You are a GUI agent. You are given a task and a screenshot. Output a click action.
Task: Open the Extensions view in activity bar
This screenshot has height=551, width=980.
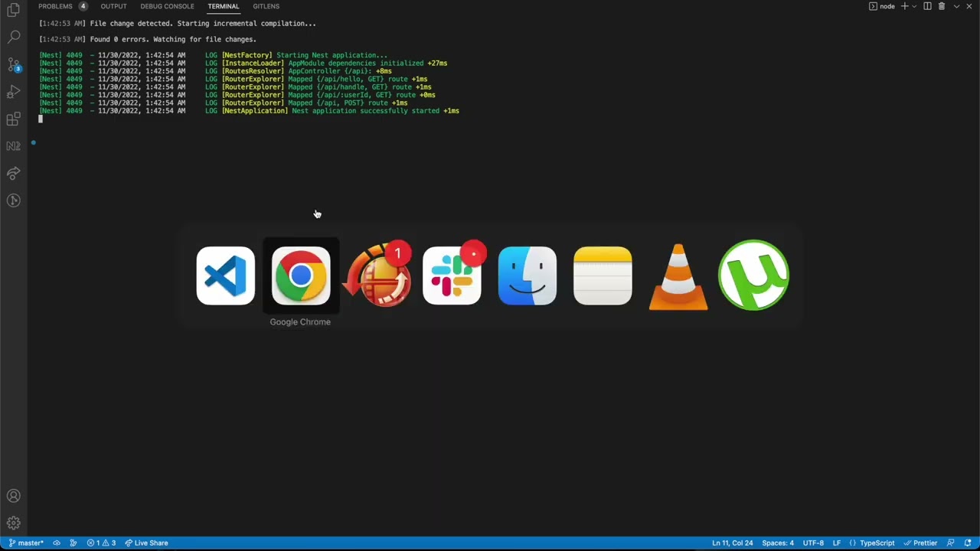point(13,119)
